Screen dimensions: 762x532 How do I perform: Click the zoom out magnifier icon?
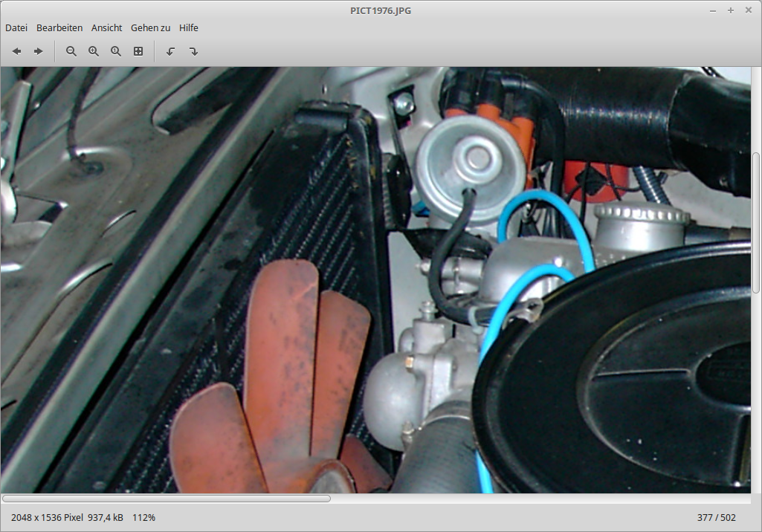[71, 51]
